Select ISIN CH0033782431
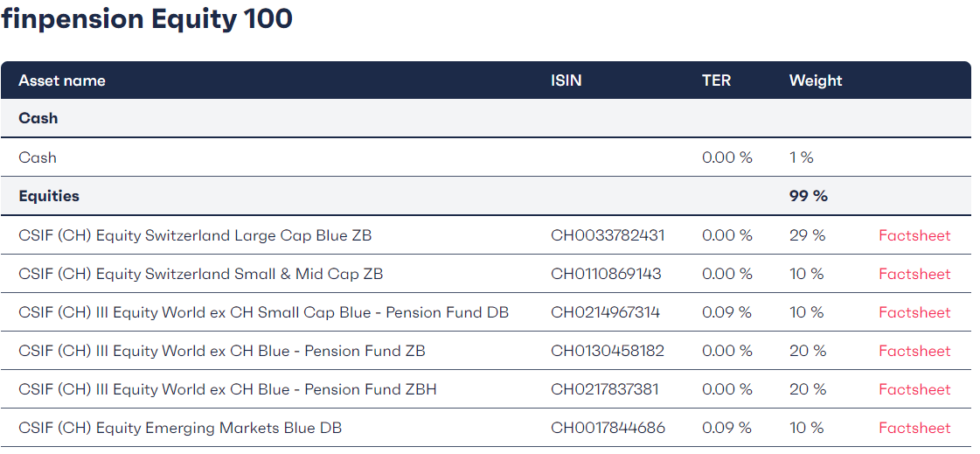980x454 pixels. coord(608,236)
